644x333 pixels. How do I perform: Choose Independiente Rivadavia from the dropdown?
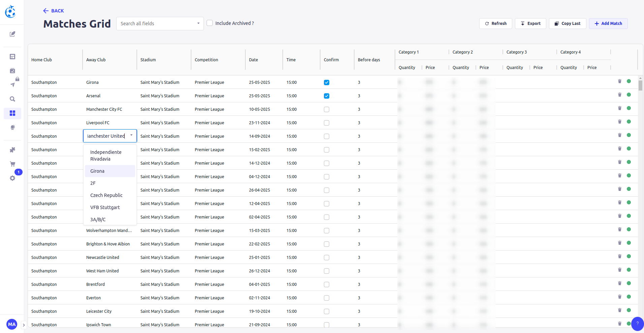click(x=110, y=156)
